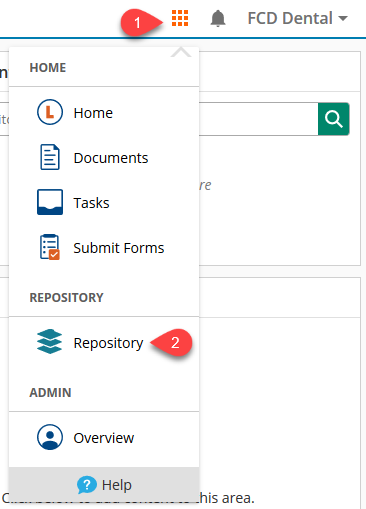Open Documents from the menu
Image resolution: width=366 pixels, height=509 pixels.
click(x=111, y=158)
